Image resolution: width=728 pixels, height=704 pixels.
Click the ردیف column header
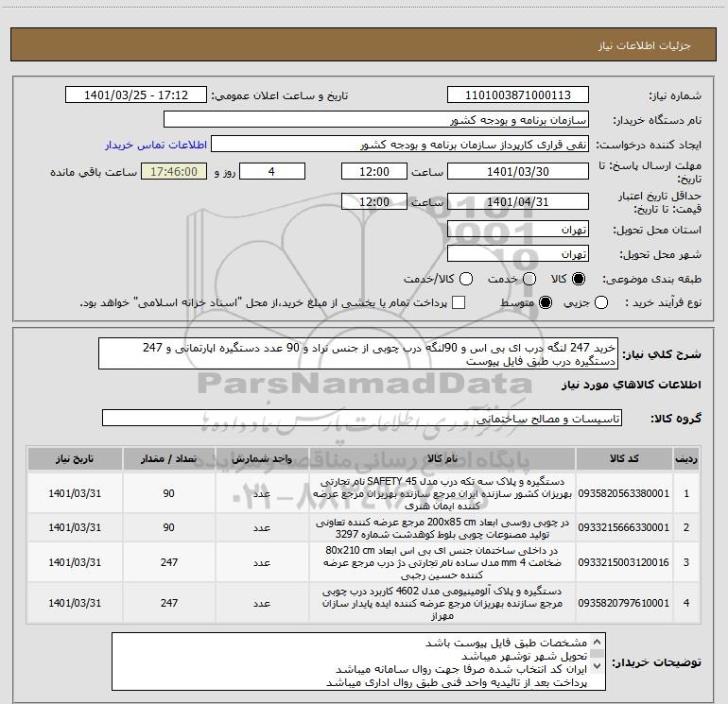686,459
